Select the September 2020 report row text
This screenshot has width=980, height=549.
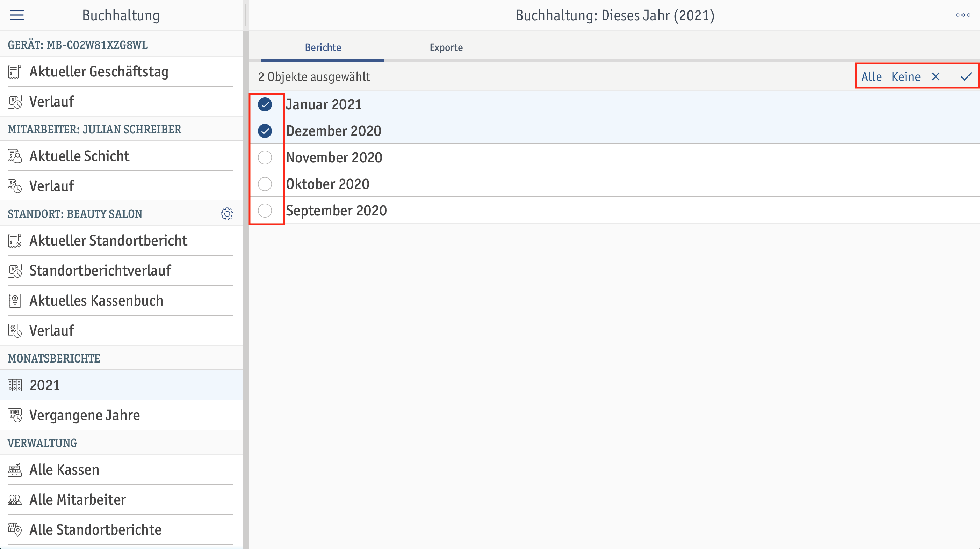336,211
